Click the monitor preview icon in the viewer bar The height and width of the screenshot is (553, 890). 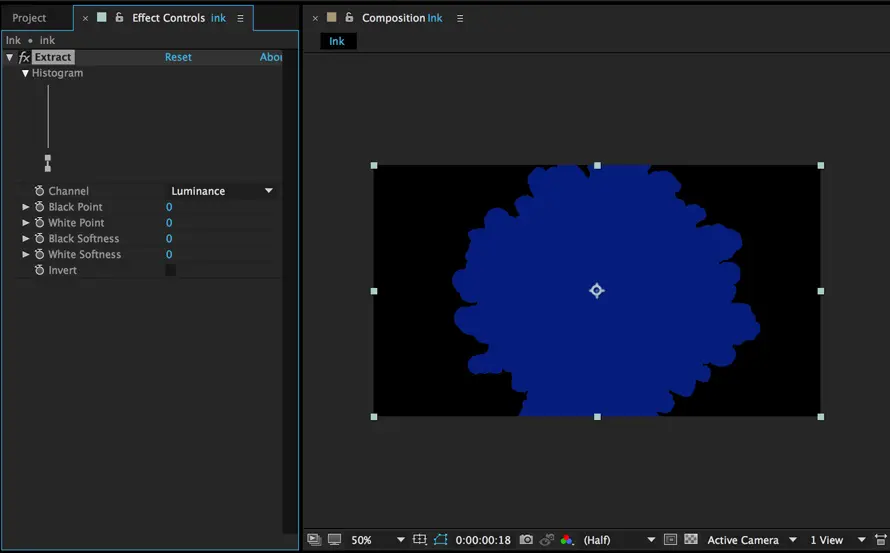(x=335, y=539)
